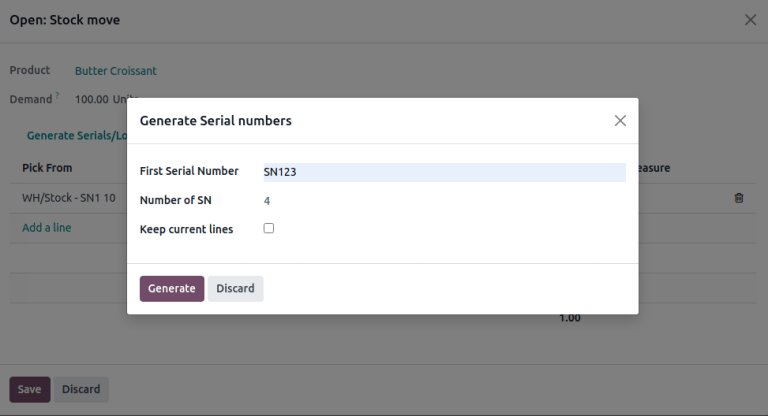The image size is (768, 416).
Task: Click the Keep current lines label
Action: 186,229
